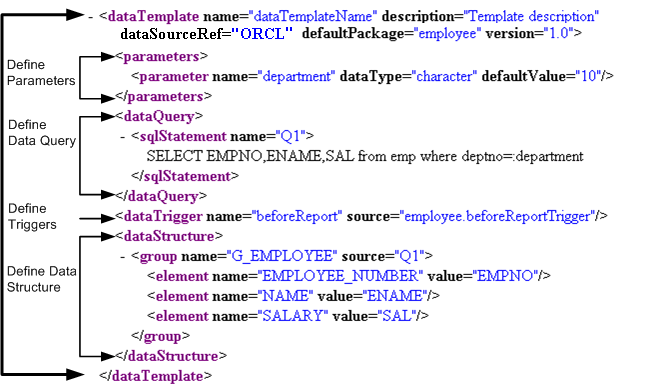Select the "1.0" version value
The height and width of the screenshot is (386, 649).
(558, 34)
